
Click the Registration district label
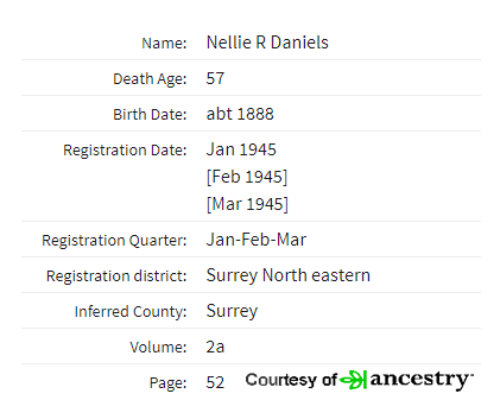[x=116, y=276]
